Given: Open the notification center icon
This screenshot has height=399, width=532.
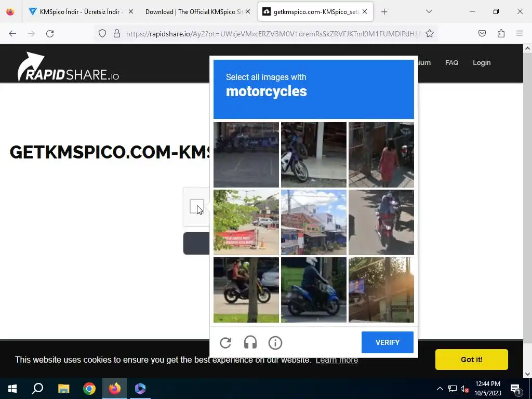Looking at the screenshot, I should pyautogui.click(x=515, y=389).
